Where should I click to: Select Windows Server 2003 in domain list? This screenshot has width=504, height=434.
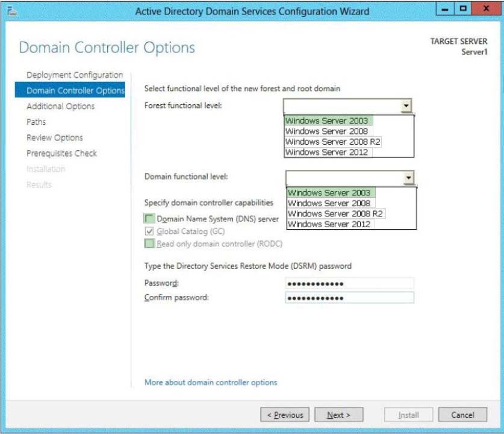click(x=329, y=192)
